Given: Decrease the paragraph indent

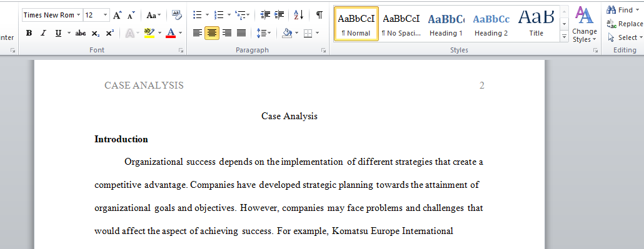Looking at the screenshot, I should point(265,15).
